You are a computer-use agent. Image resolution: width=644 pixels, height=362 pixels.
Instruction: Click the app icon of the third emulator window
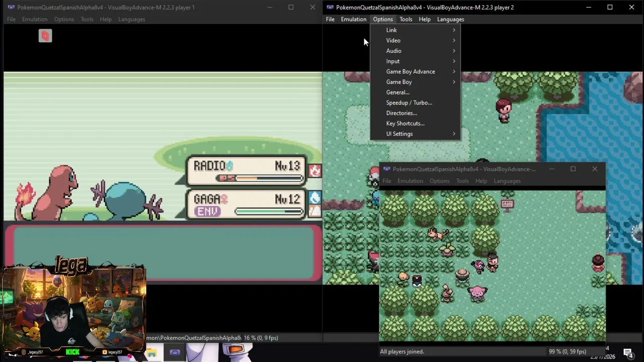(386, 169)
